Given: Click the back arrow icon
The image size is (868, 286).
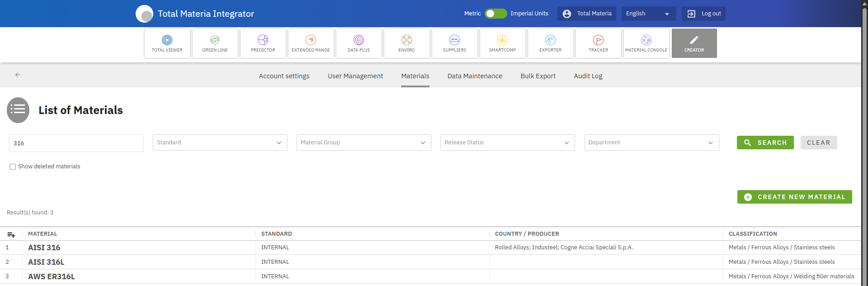Looking at the screenshot, I should point(18,75).
